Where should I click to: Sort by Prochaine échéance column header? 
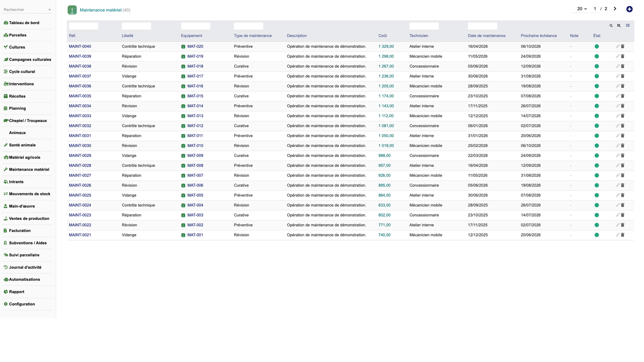click(538, 36)
